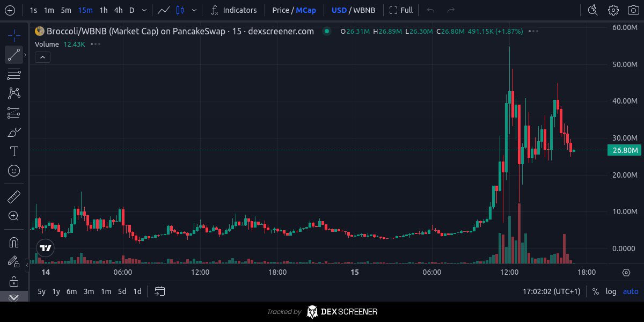Open the DEX Screener tracked-by link
This screenshot has height=322, width=644.
pyautogui.click(x=322, y=311)
